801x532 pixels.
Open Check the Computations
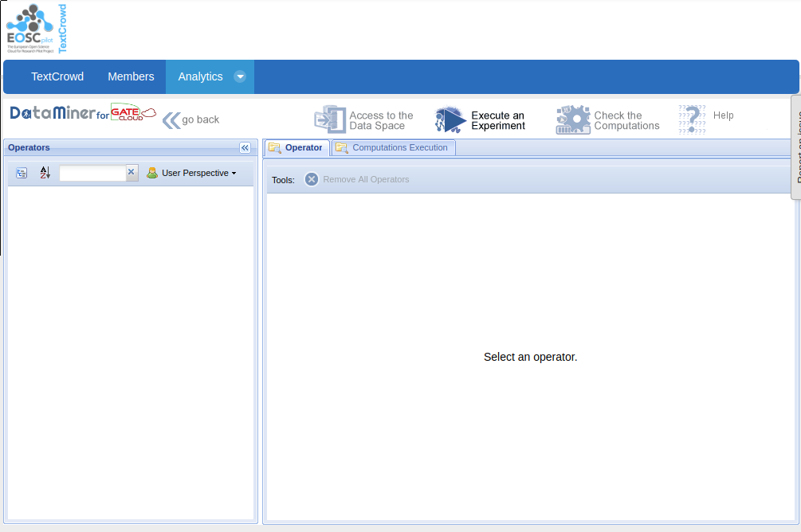click(x=626, y=120)
